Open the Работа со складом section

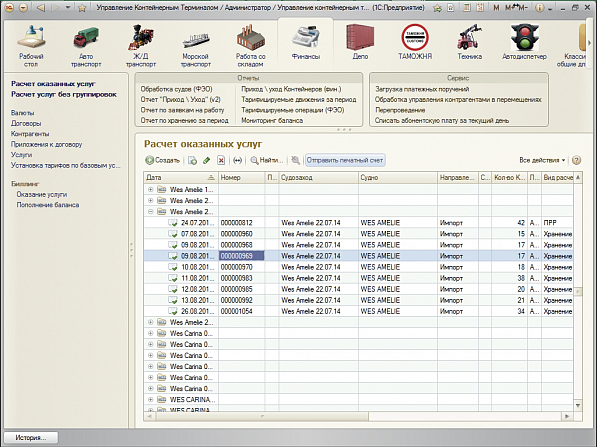click(251, 45)
